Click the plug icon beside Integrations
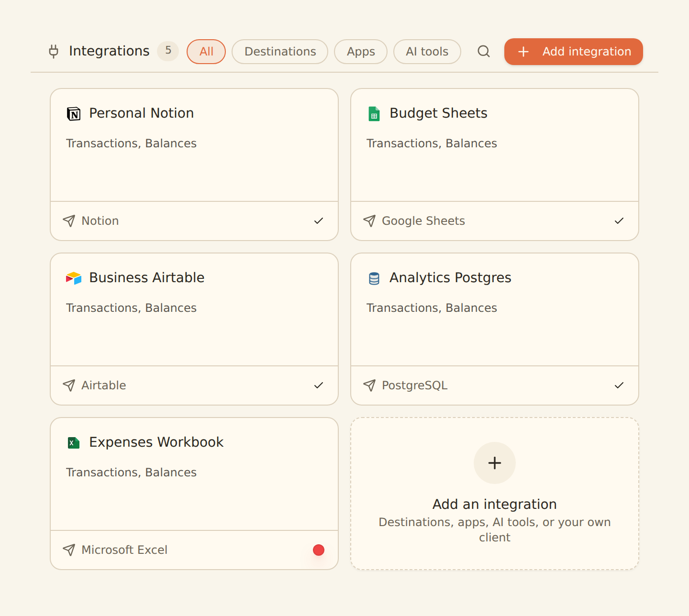Image resolution: width=689 pixels, height=616 pixels. click(x=54, y=51)
